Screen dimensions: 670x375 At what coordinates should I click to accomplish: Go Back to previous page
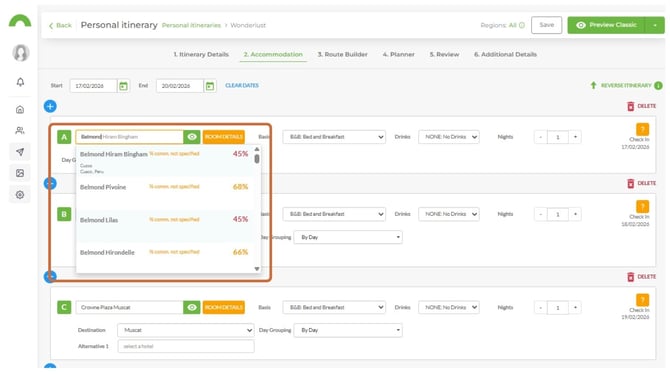click(x=60, y=26)
